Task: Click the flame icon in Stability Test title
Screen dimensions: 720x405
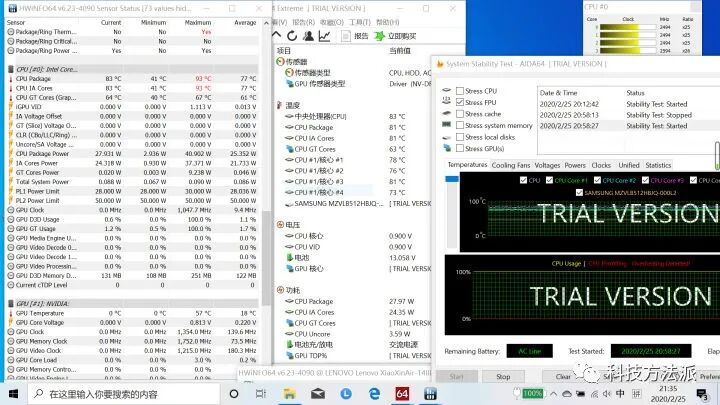Action: click(440, 64)
